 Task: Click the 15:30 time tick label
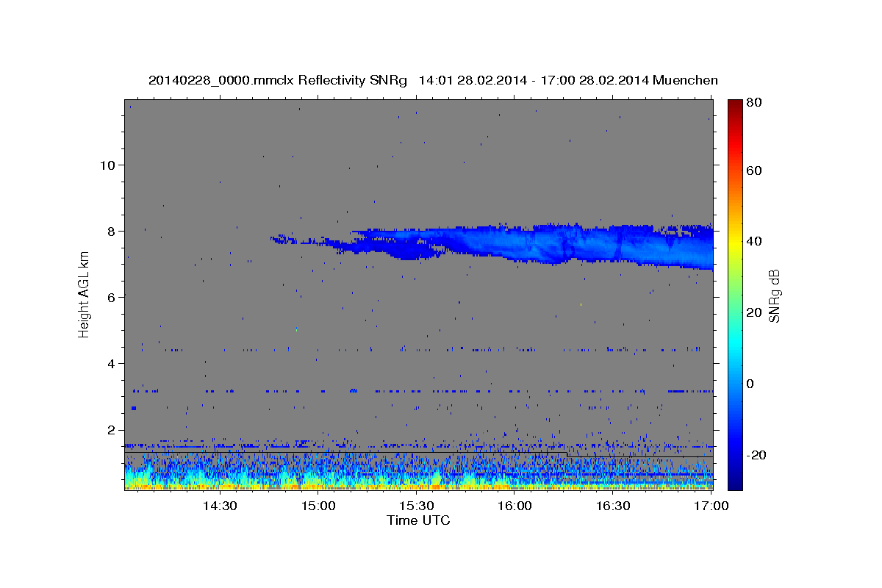coord(416,506)
